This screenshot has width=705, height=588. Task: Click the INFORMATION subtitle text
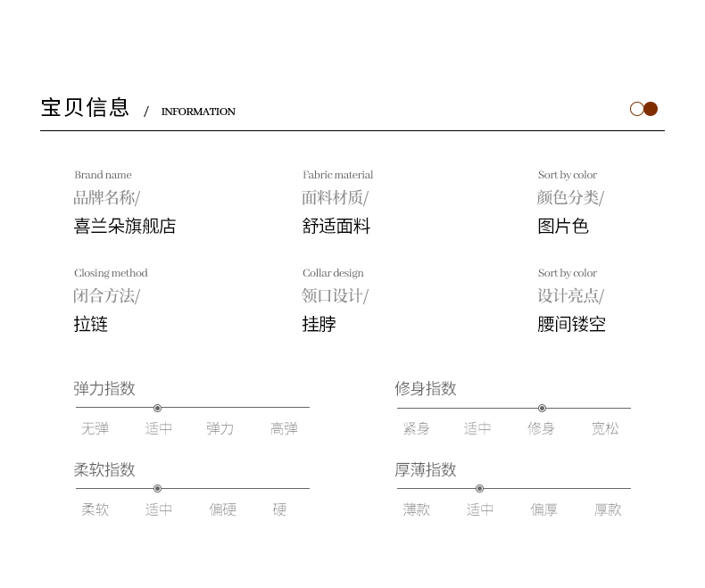pyautogui.click(x=198, y=112)
